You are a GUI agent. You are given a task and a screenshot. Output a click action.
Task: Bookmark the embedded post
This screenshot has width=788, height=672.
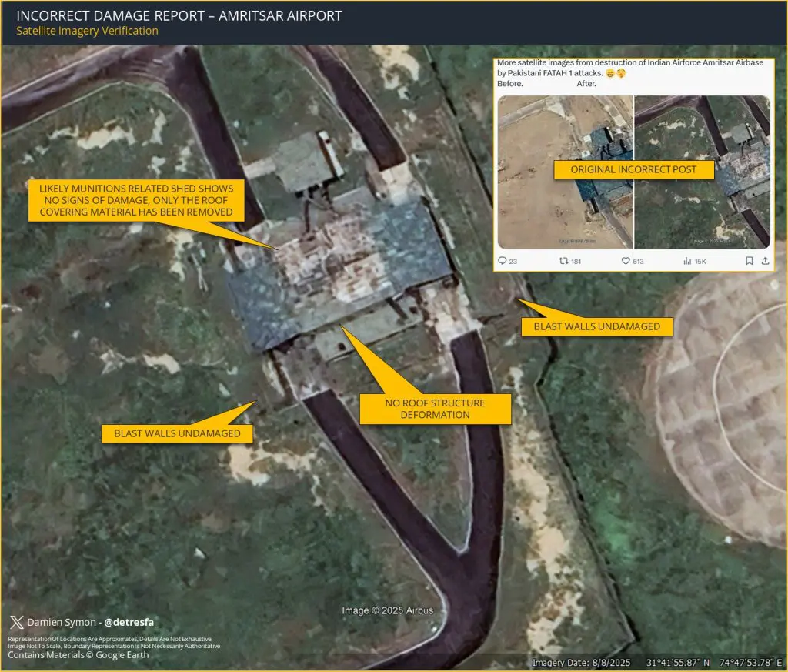[x=749, y=261]
